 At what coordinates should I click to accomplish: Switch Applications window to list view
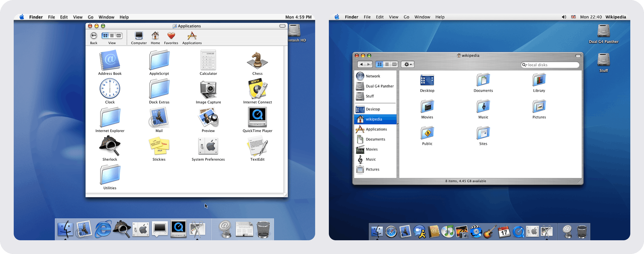[x=112, y=36]
